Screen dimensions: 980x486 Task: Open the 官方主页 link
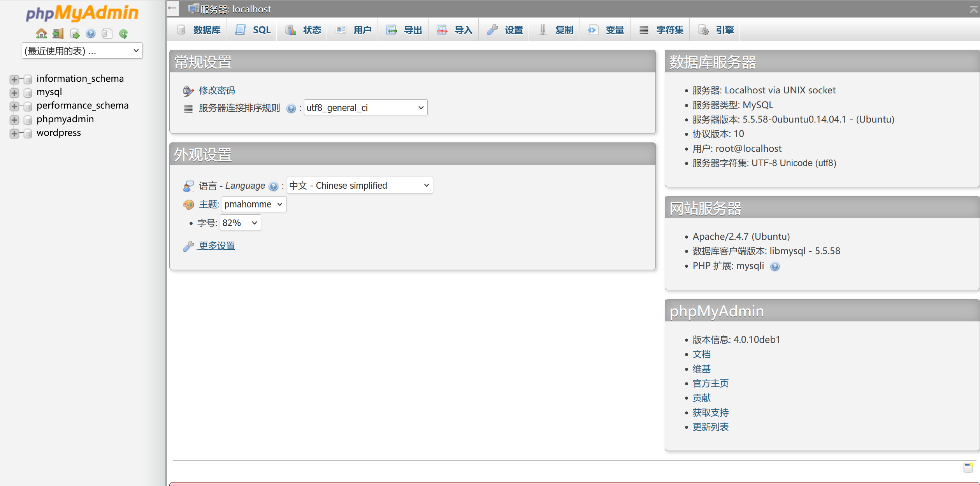710,383
